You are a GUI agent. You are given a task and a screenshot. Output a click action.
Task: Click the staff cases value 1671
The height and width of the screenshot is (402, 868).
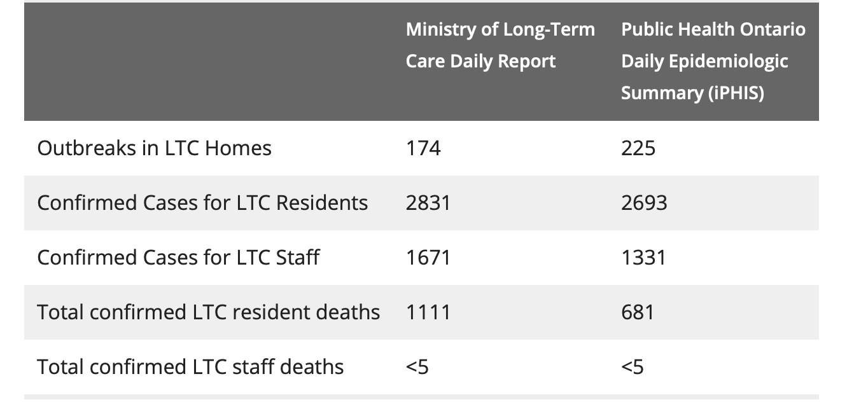(428, 258)
